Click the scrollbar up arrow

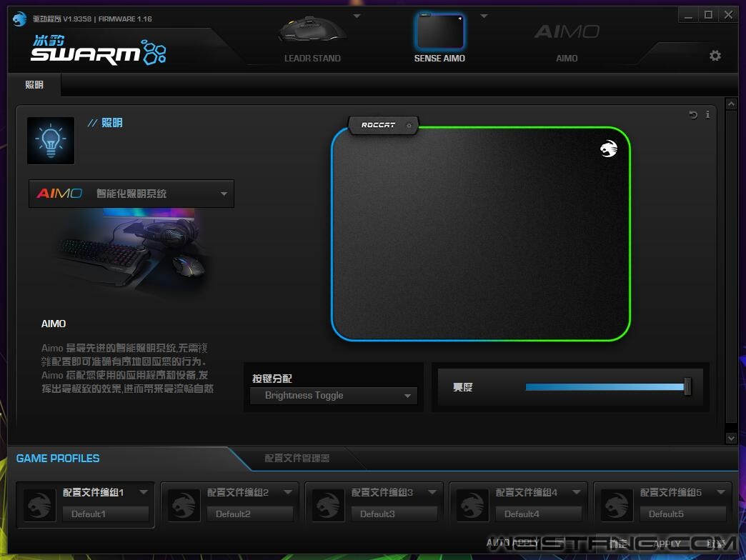[x=731, y=104]
